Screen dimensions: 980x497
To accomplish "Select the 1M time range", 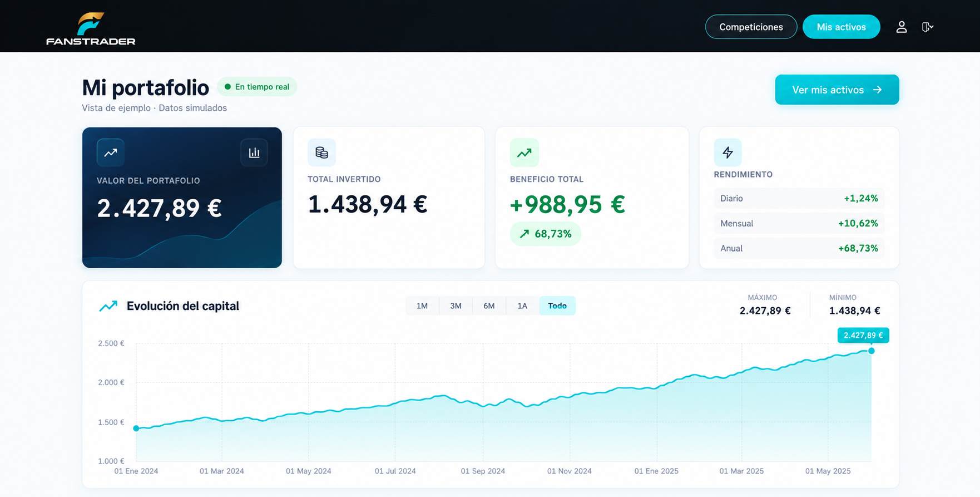I will [x=422, y=306].
